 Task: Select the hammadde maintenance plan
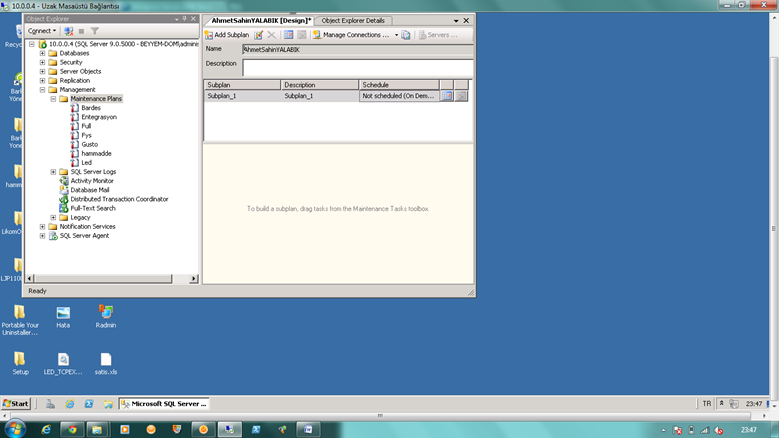96,153
